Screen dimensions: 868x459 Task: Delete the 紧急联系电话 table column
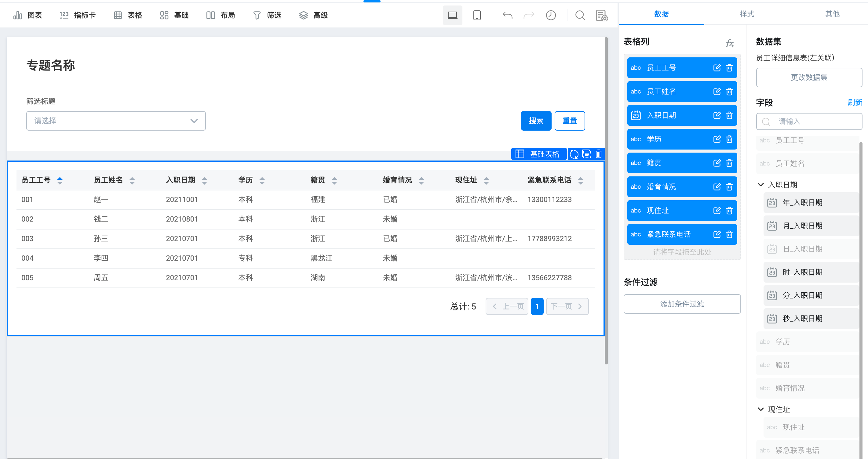729,234
